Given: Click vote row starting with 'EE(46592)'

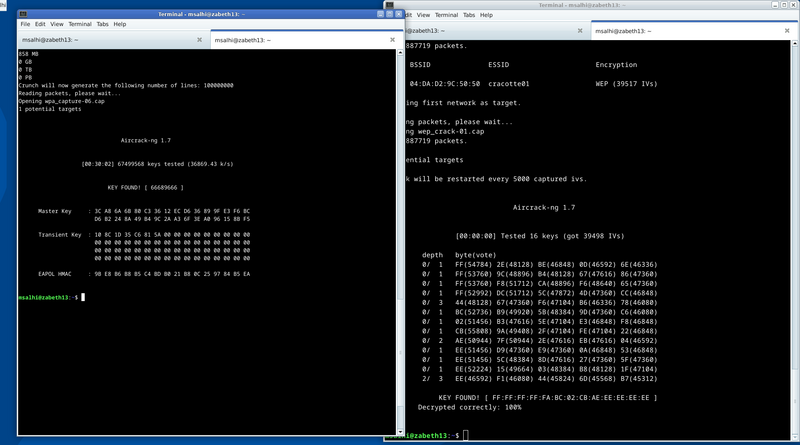Looking at the screenshot, I should pyautogui.click(x=539, y=379).
